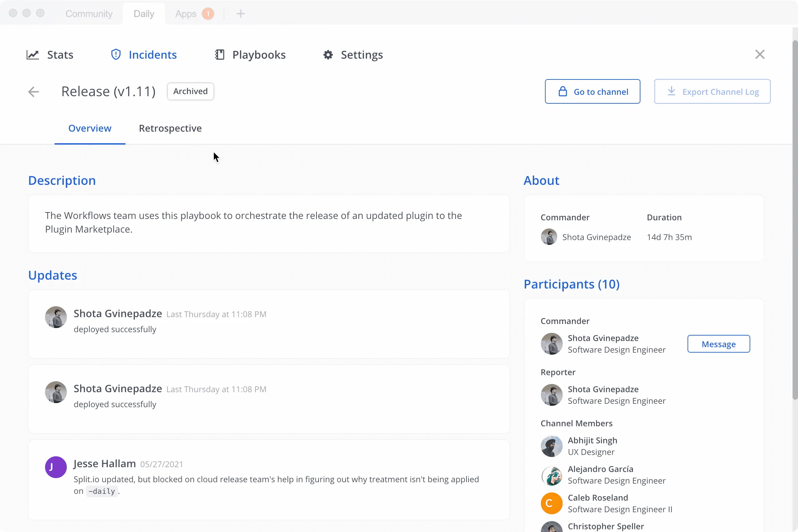Image resolution: width=798 pixels, height=532 pixels.
Task: Click Alejandro García's name
Action: coord(601,469)
